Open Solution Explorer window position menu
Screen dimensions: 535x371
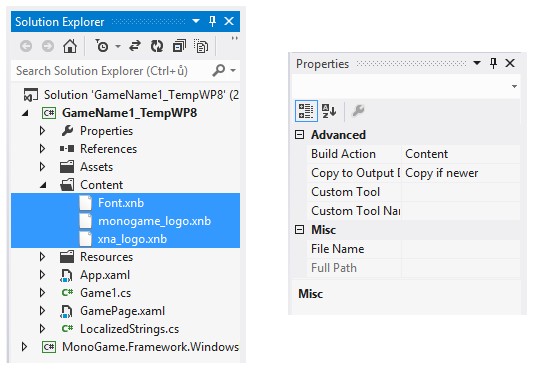pyautogui.click(x=196, y=21)
